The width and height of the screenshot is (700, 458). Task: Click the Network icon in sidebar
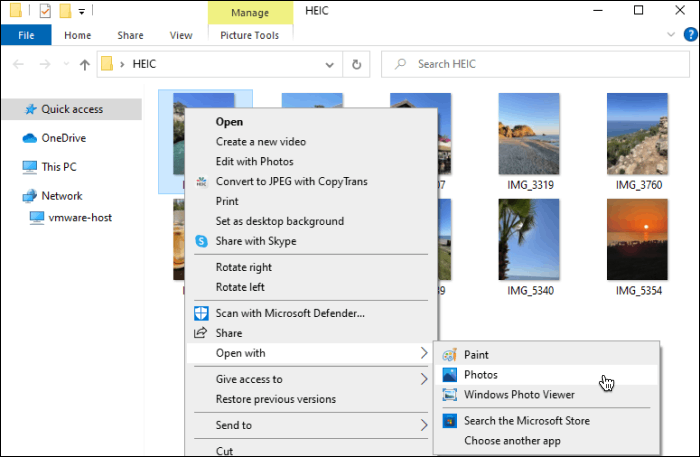(29, 196)
